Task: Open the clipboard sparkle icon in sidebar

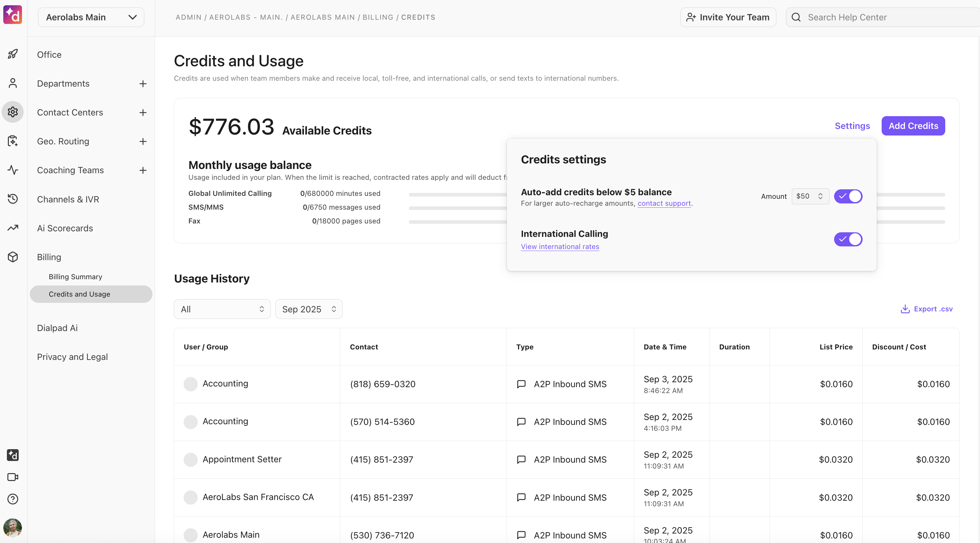Action: click(12, 141)
